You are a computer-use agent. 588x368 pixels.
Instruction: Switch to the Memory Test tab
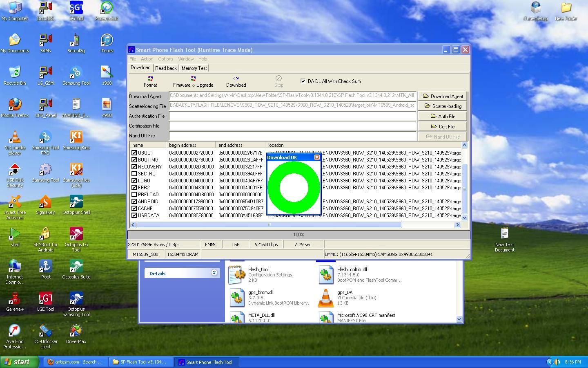[194, 68]
